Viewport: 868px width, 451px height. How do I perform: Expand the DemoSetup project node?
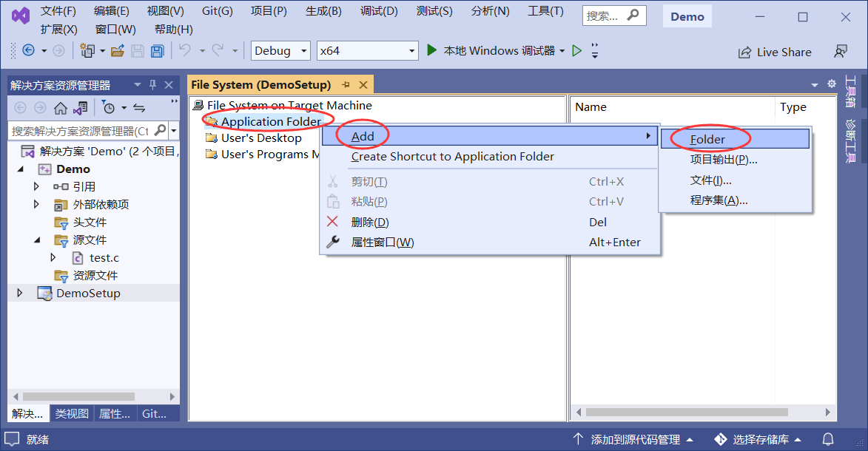20,294
